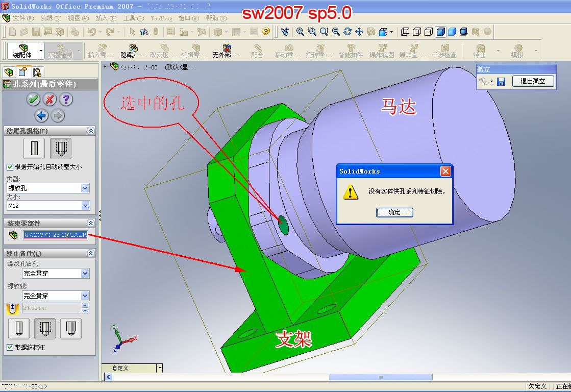
Task: Select the tapped hole end spec icon
Action: point(61,148)
